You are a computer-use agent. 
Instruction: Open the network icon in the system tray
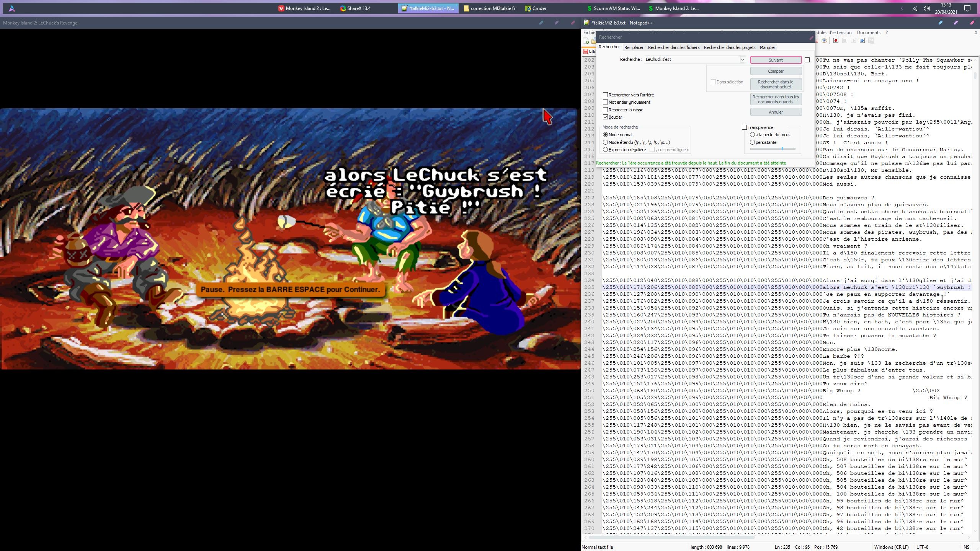pos(915,8)
